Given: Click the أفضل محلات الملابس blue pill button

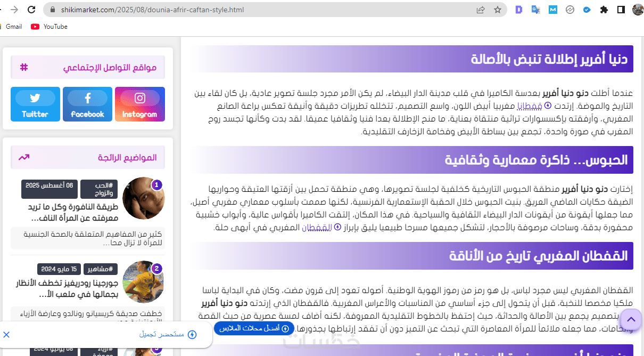Looking at the screenshot, I should click(x=254, y=328).
